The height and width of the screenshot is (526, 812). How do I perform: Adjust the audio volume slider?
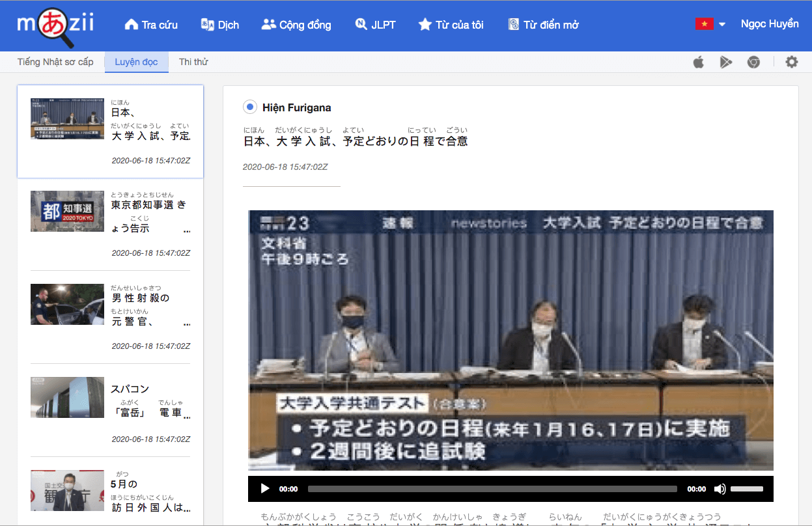point(746,489)
